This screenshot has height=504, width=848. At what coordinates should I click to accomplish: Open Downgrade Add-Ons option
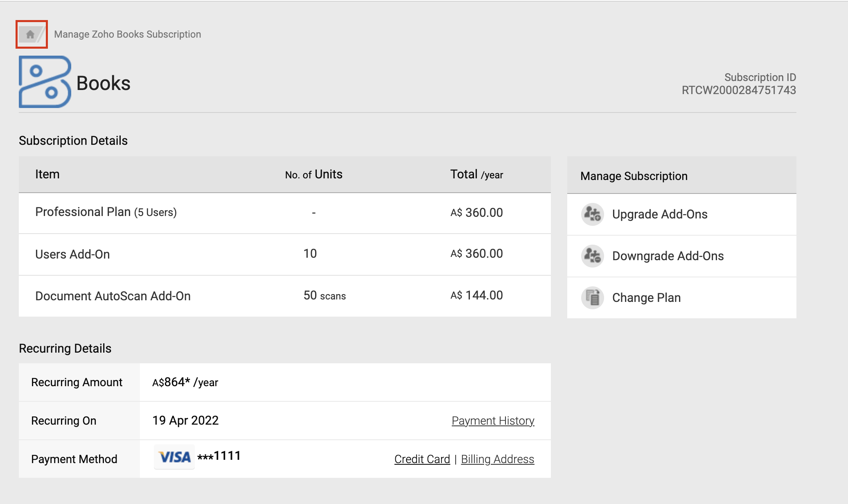click(x=668, y=256)
